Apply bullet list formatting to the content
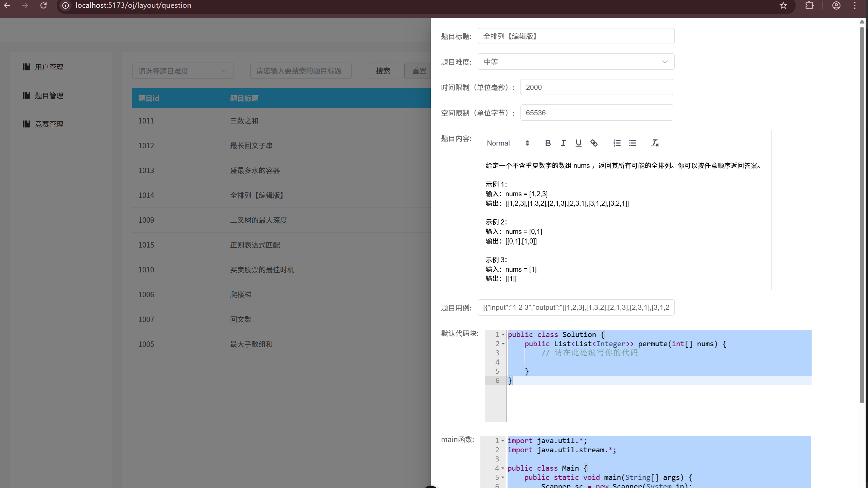The image size is (868, 488). point(632,143)
